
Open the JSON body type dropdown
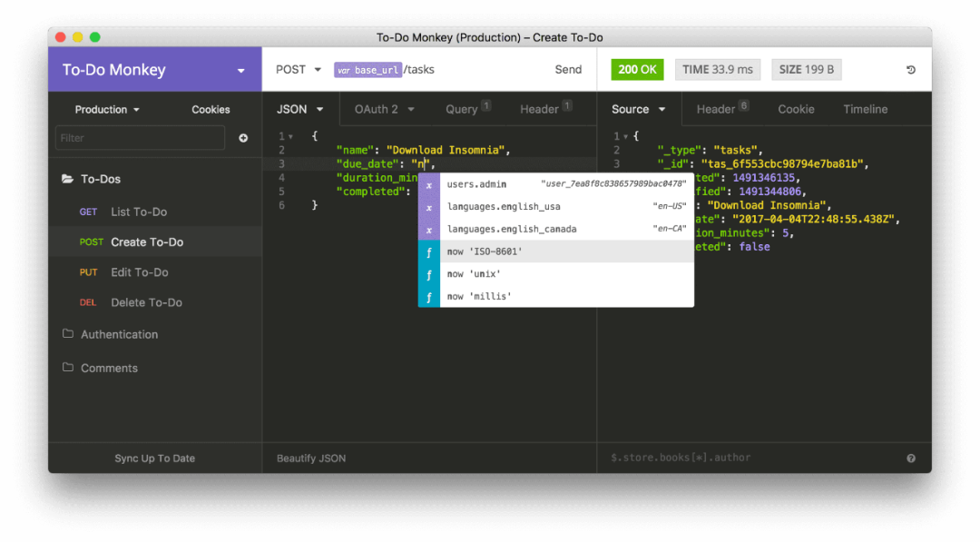coord(300,110)
